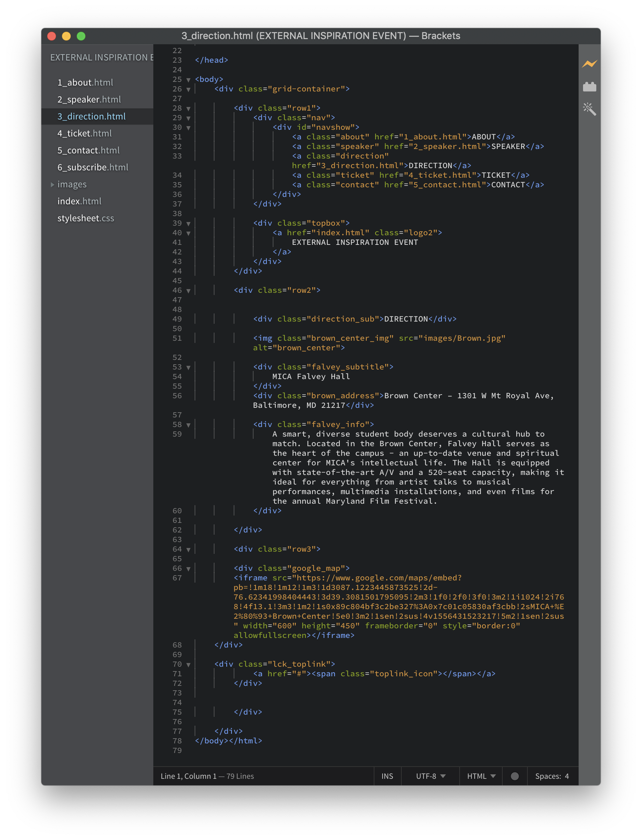
Task: Click the Live Preview lightning icon
Action: tap(589, 64)
